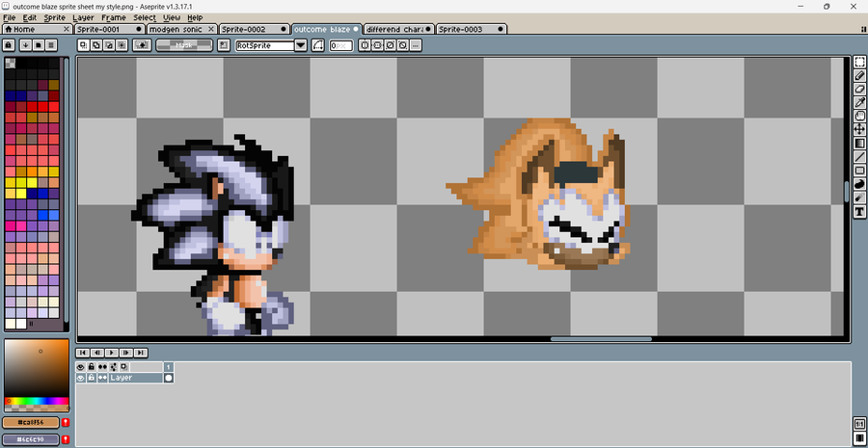868x448 pixels.
Task: Click the foreground color #ca8f56 button
Action: point(31,423)
